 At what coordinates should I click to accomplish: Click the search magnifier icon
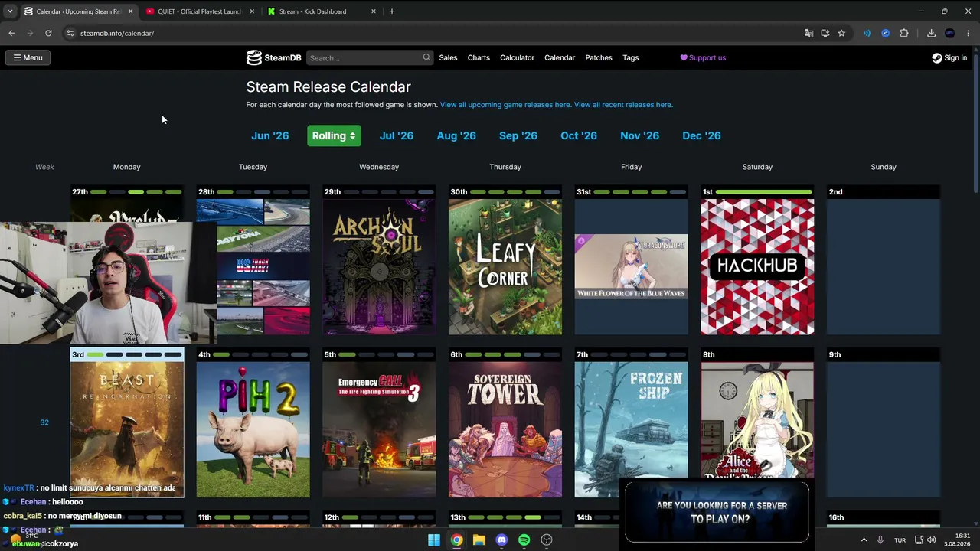tap(426, 57)
